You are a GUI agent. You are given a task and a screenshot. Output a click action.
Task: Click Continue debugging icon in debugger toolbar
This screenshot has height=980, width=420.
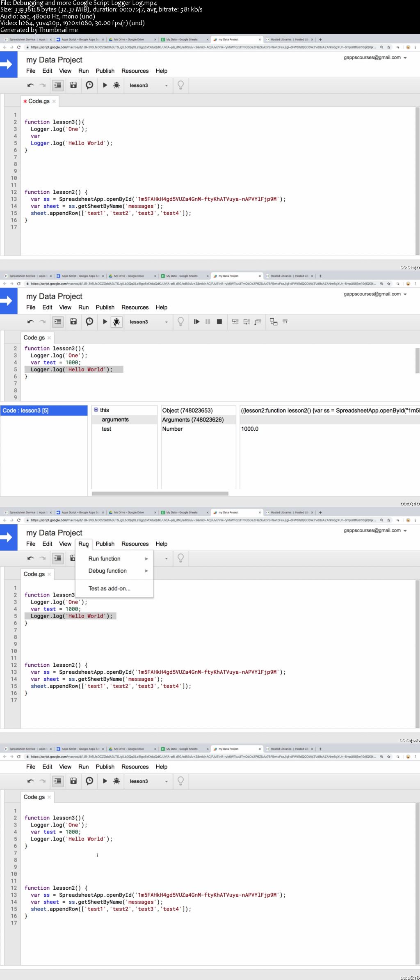coord(197,322)
